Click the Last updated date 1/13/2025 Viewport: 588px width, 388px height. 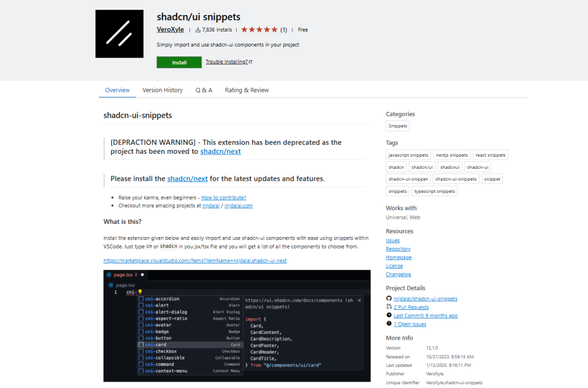coord(448,365)
